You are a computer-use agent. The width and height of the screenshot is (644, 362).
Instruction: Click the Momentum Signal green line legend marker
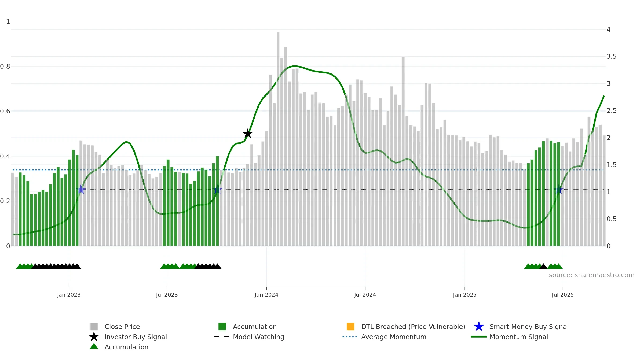479,337
